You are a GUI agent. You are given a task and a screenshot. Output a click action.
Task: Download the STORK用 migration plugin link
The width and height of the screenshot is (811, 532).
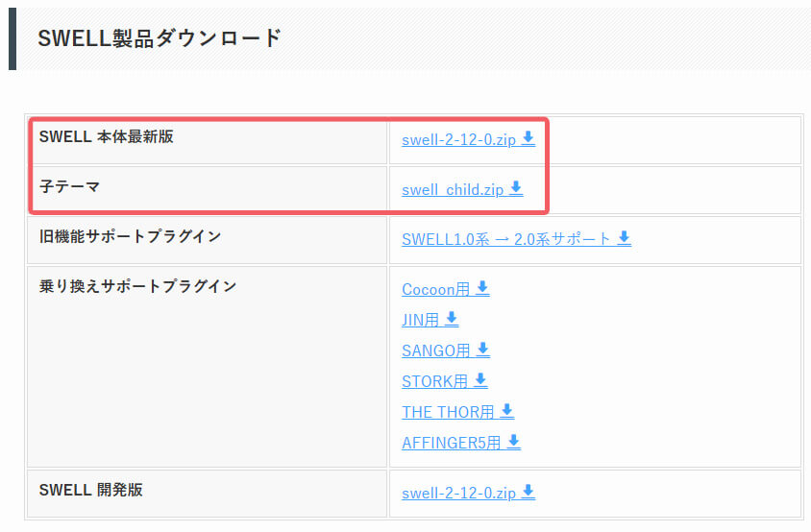[435, 381]
